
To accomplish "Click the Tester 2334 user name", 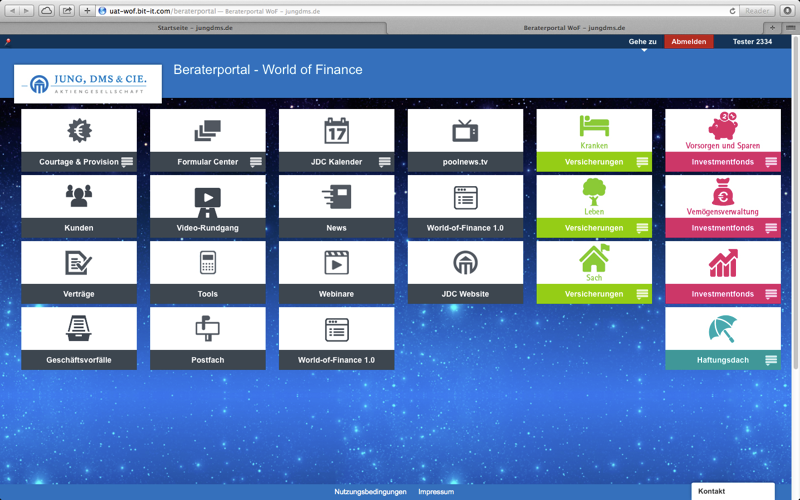I will (x=752, y=42).
